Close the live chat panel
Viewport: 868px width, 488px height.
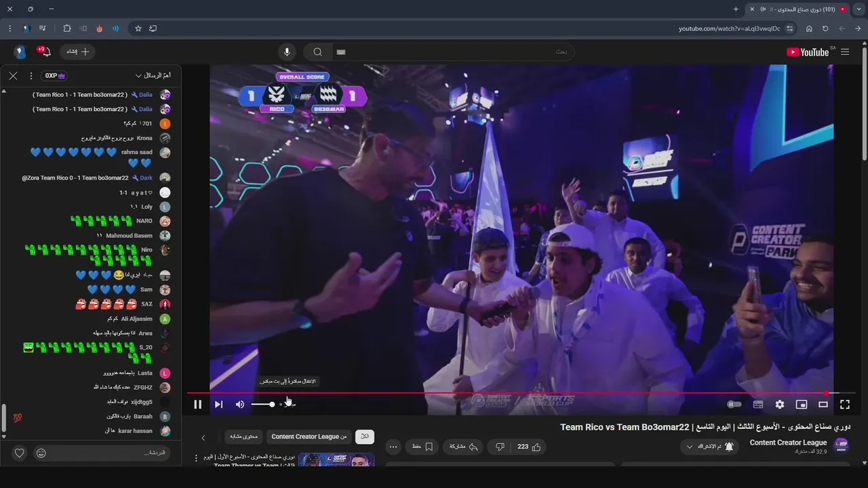[13, 76]
